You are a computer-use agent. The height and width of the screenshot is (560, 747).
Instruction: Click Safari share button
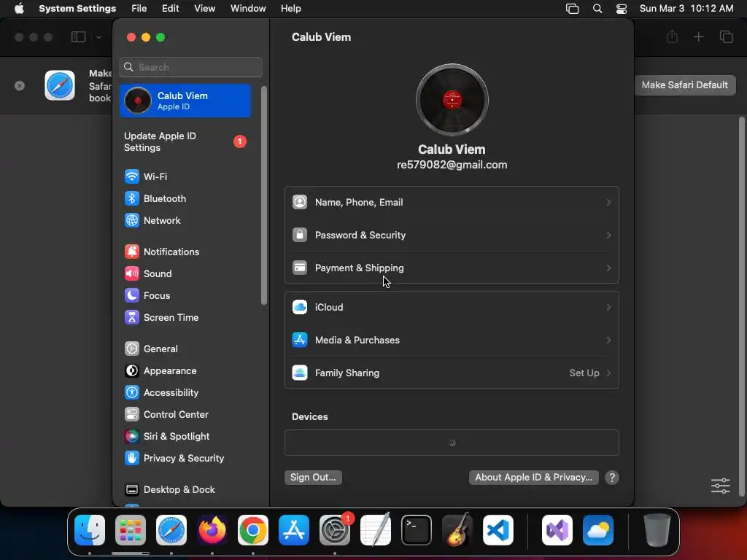coord(672,36)
